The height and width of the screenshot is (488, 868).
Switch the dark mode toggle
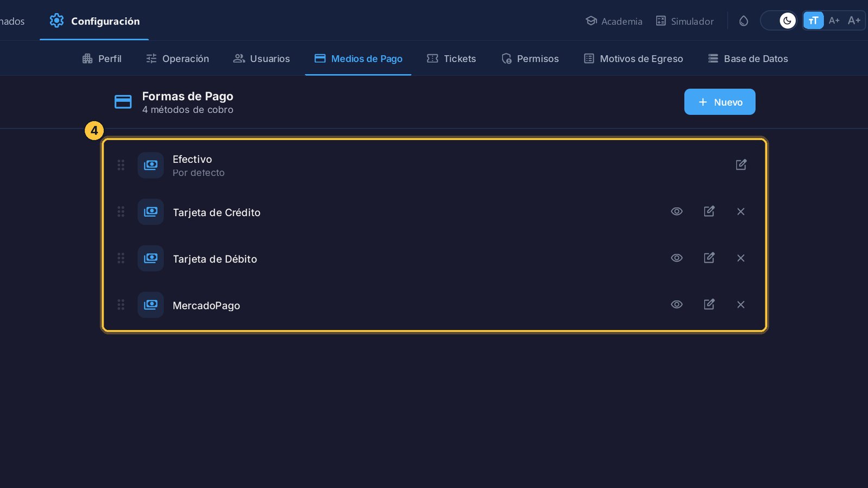779,21
